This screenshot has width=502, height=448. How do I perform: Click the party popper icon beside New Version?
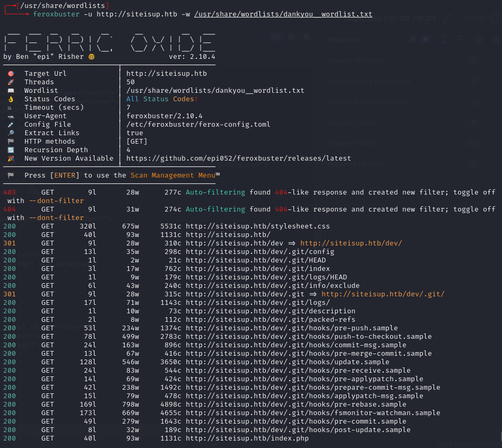(x=11, y=159)
